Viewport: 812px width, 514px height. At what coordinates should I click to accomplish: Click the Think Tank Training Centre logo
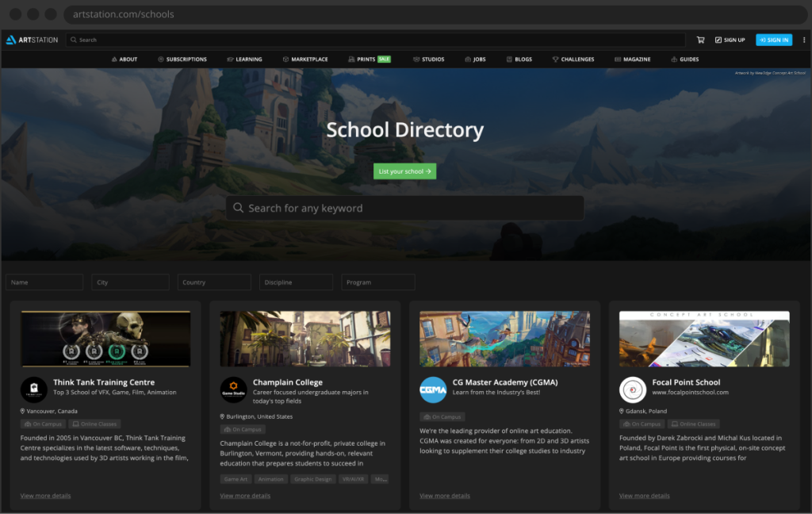(x=34, y=389)
